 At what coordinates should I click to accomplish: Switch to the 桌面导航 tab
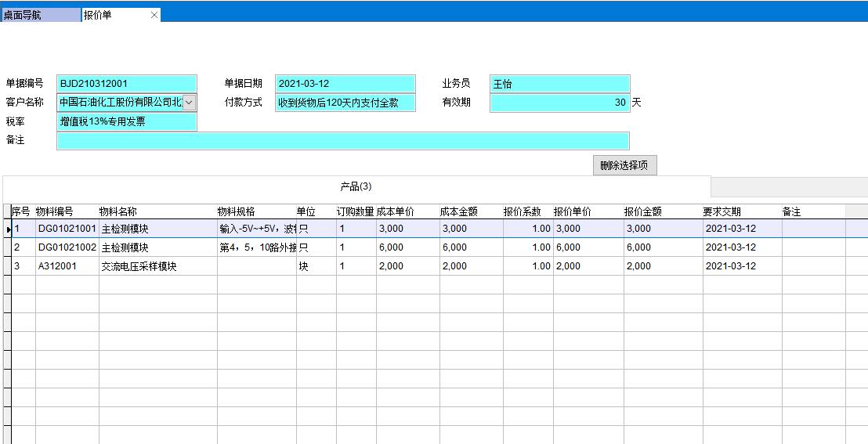coord(39,15)
